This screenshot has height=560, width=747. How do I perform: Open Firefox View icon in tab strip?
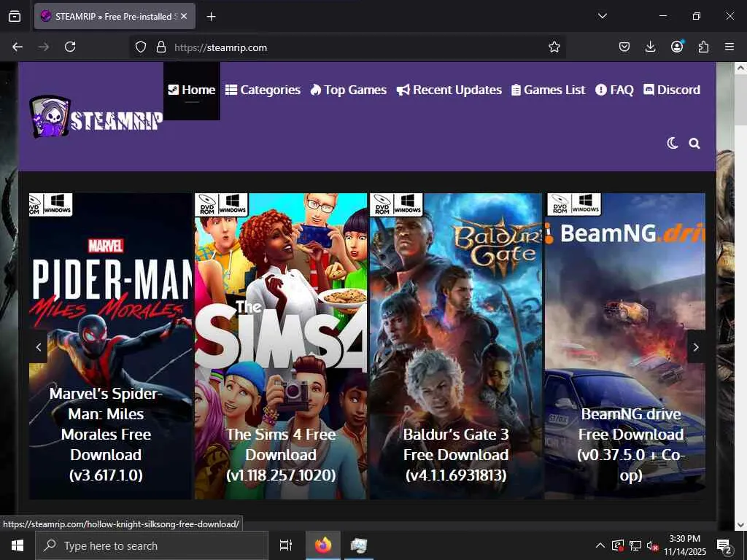click(x=15, y=17)
